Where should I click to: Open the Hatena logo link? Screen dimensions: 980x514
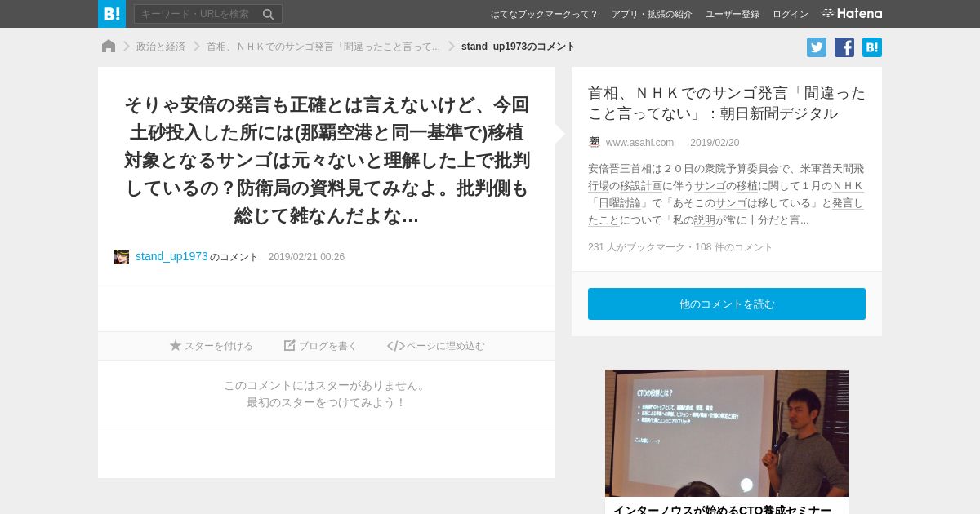pyautogui.click(x=852, y=13)
